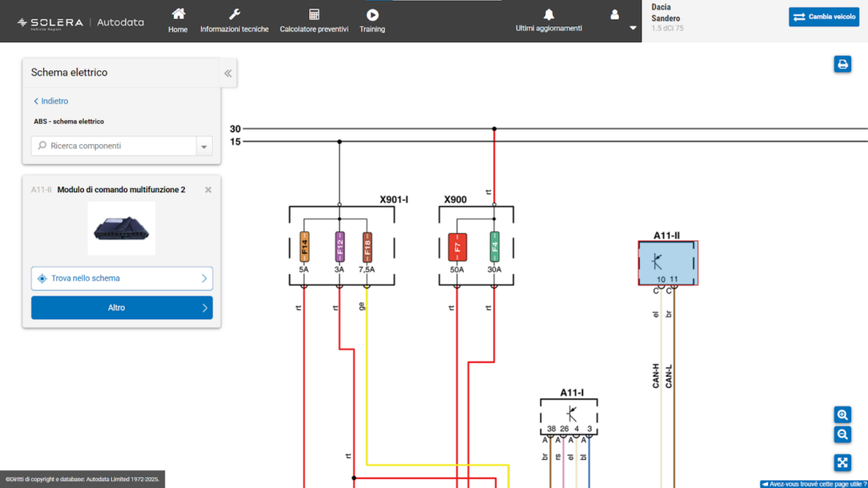Click the Cambia veicolo button

[x=824, y=17]
